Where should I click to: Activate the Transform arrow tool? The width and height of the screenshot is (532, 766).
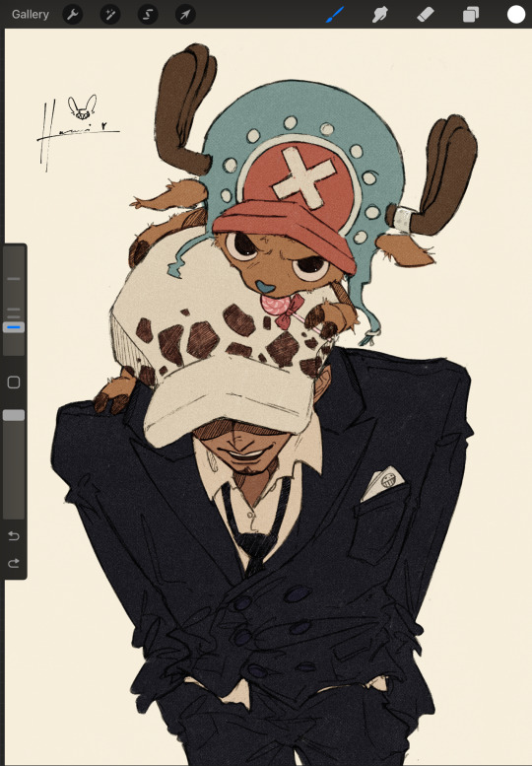click(185, 14)
